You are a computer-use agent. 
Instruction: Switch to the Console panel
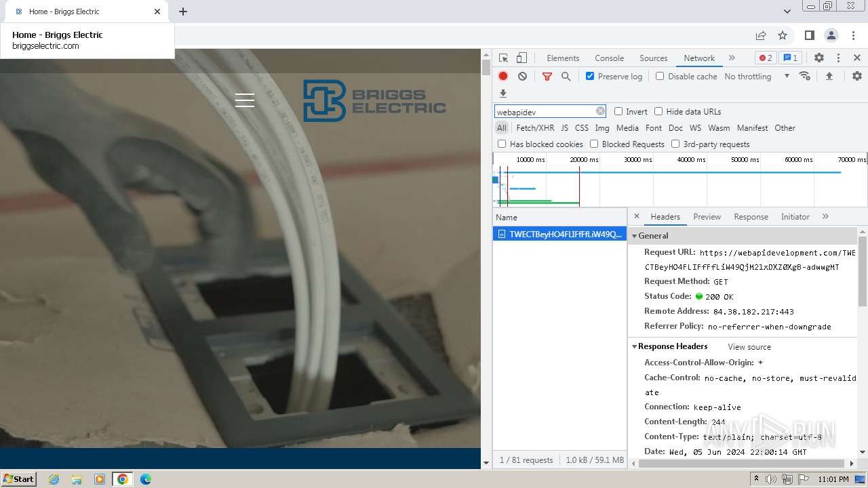(609, 58)
